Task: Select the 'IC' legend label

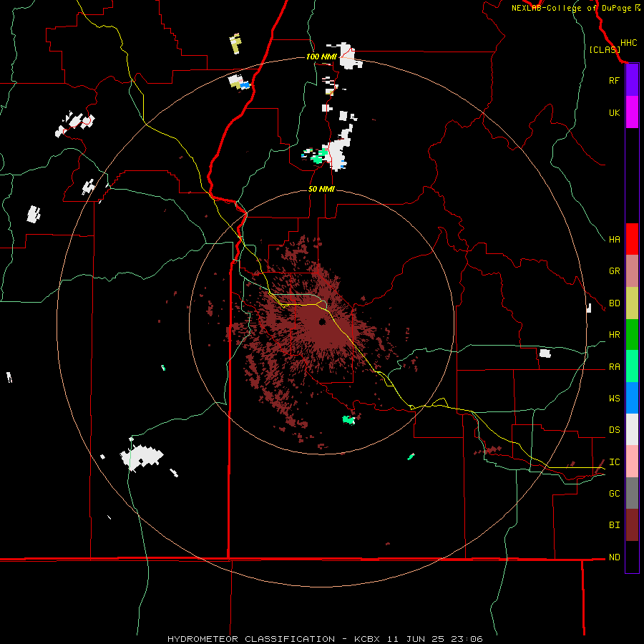Action: [x=614, y=462]
